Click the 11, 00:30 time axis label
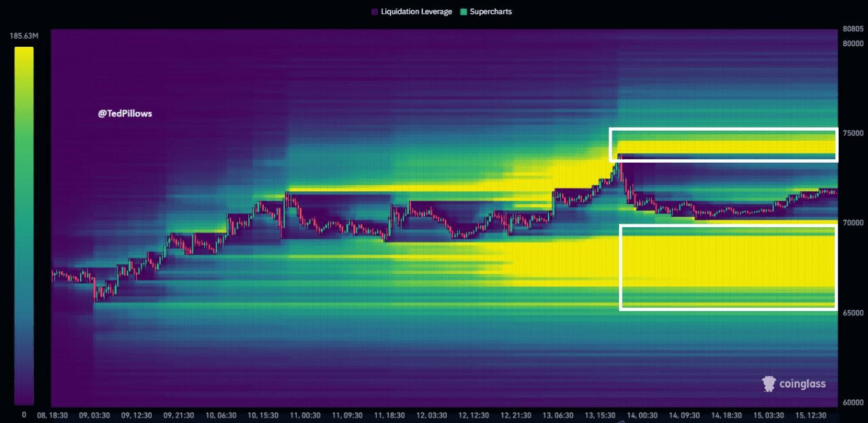Image resolution: width=868 pixels, height=423 pixels. (305, 415)
